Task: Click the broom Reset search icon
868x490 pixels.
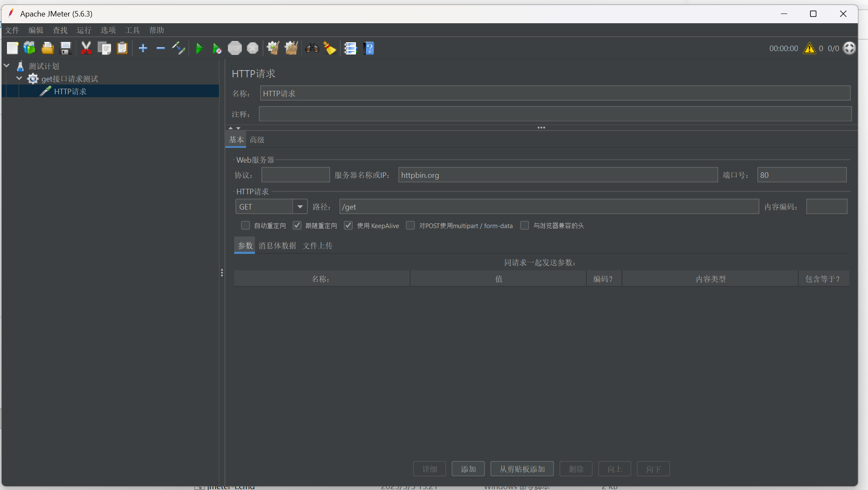Action: tap(330, 48)
